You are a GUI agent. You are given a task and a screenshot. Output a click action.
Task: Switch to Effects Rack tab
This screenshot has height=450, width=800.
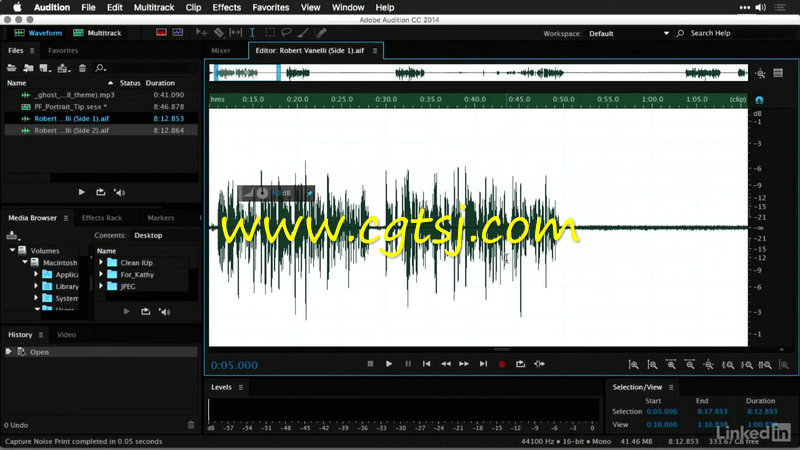tap(102, 218)
